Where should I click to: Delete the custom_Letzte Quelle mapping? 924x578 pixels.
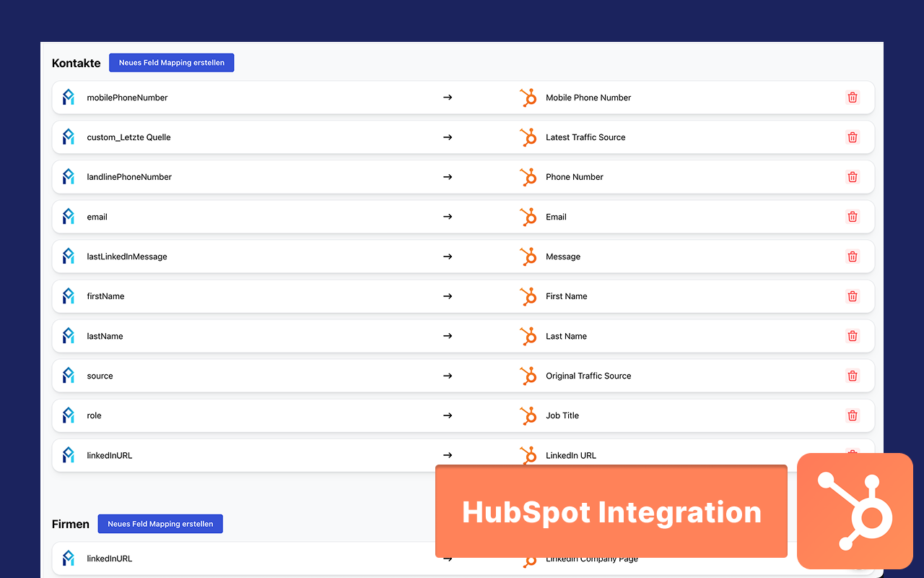pos(853,137)
